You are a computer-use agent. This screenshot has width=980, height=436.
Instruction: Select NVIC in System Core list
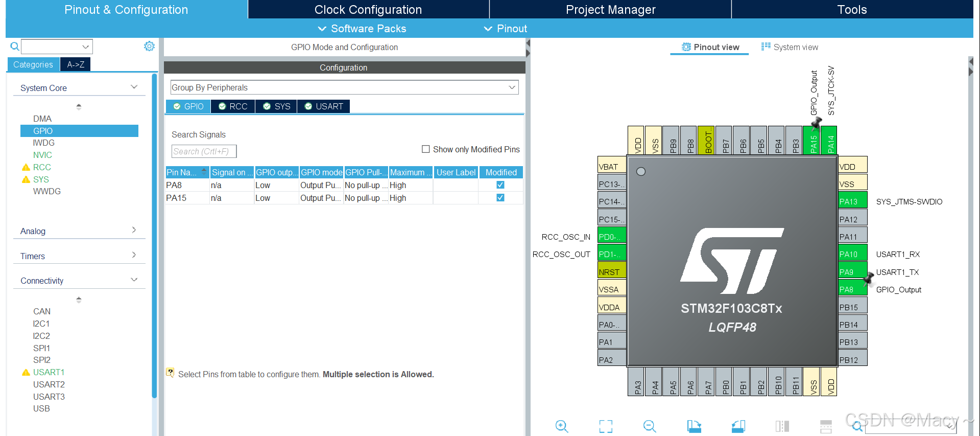coord(42,155)
